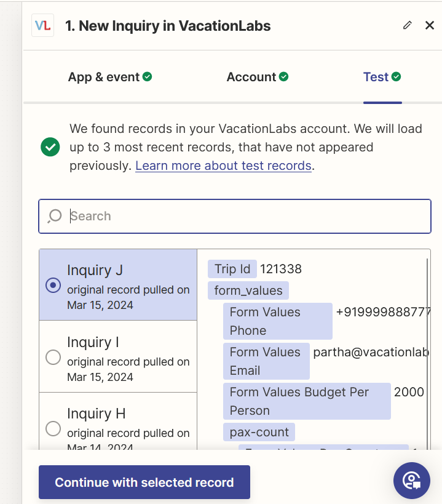Click the record details vertical scrollbar
This screenshot has height=504, width=442.
(427, 345)
